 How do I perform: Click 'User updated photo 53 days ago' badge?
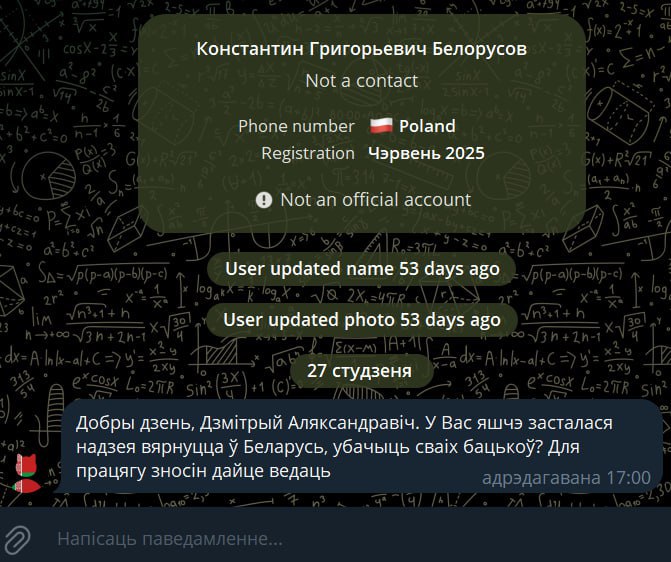[362, 320]
